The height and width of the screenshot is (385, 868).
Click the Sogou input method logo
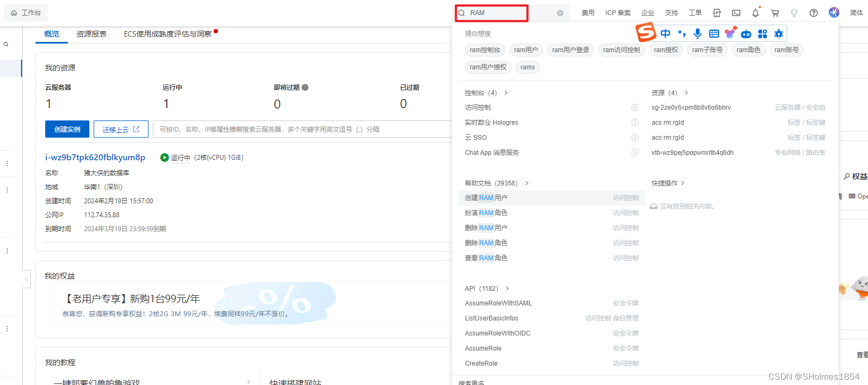pyautogui.click(x=646, y=32)
